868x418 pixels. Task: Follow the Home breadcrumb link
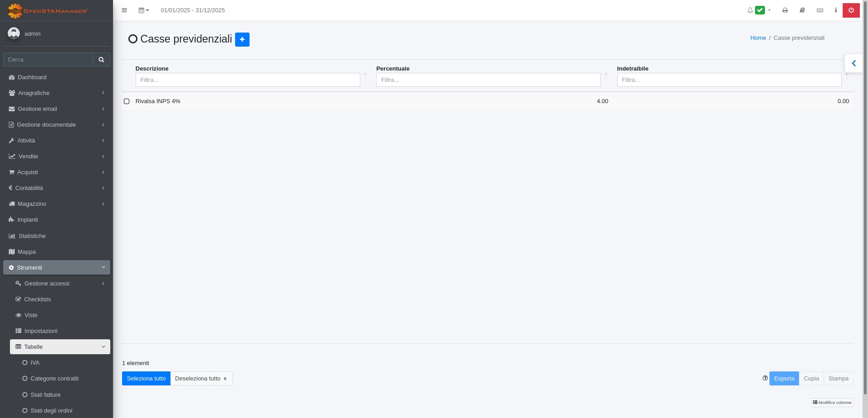click(x=758, y=38)
